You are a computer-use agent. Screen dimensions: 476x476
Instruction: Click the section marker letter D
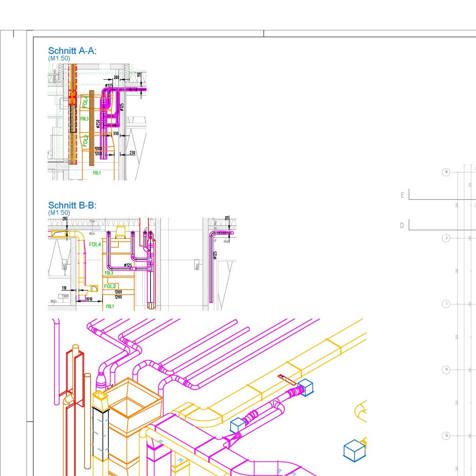coord(402,225)
